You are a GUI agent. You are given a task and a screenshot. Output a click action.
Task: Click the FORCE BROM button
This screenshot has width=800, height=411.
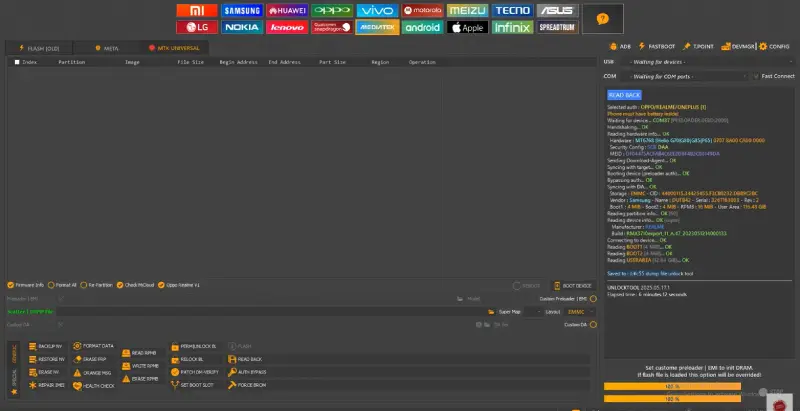(247, 386)
